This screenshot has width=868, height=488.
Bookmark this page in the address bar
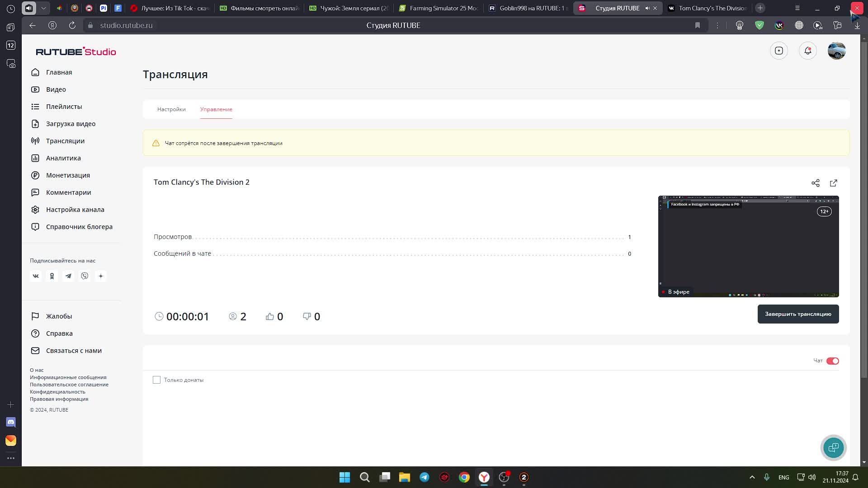click(x=698, y=25)
